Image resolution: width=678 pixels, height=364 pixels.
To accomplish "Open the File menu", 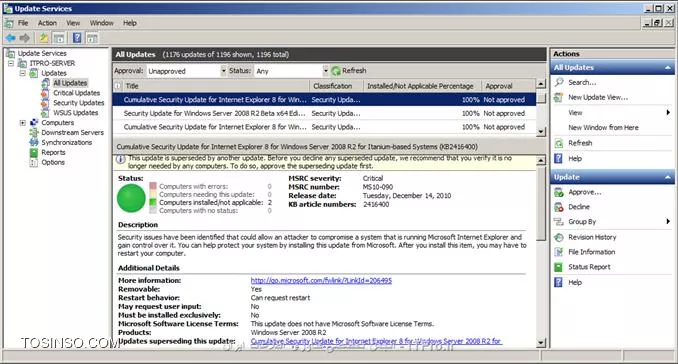I will point(23,23).
